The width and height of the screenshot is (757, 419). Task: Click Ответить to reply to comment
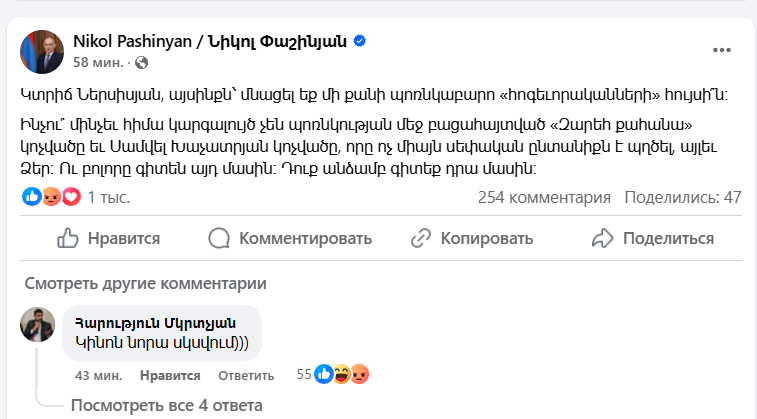246,375
